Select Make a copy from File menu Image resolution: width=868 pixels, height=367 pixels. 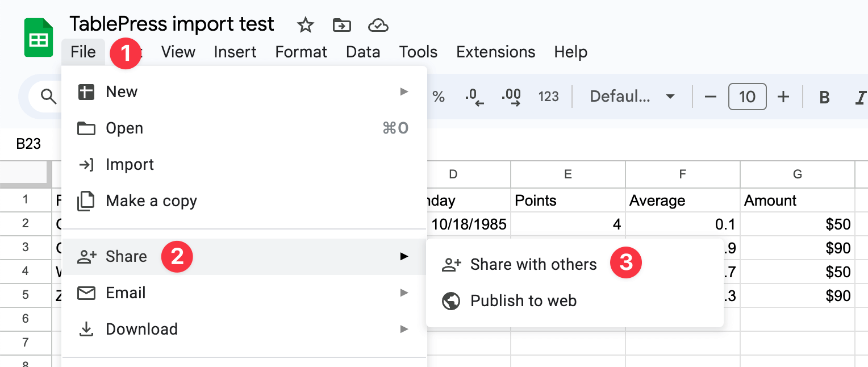[151, 201]
